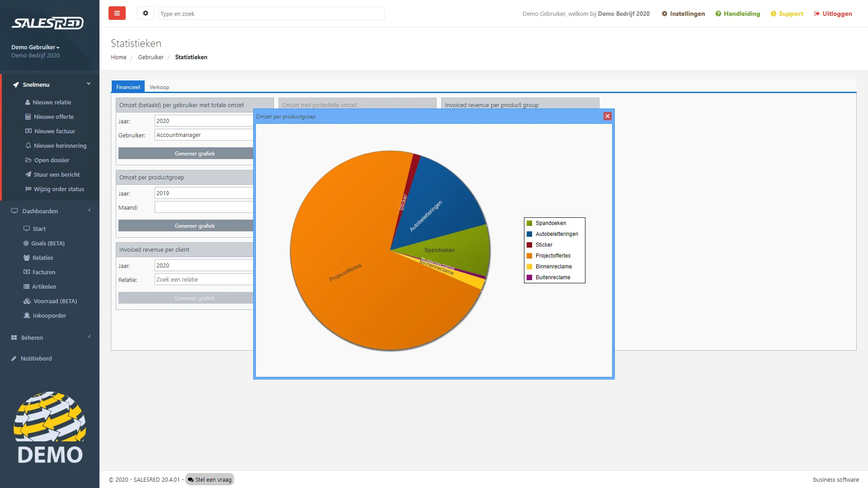The width and height of the screenshot is (868, 488).
Task: Click the Start desktop icon
Action: click(x=27, y=229)
